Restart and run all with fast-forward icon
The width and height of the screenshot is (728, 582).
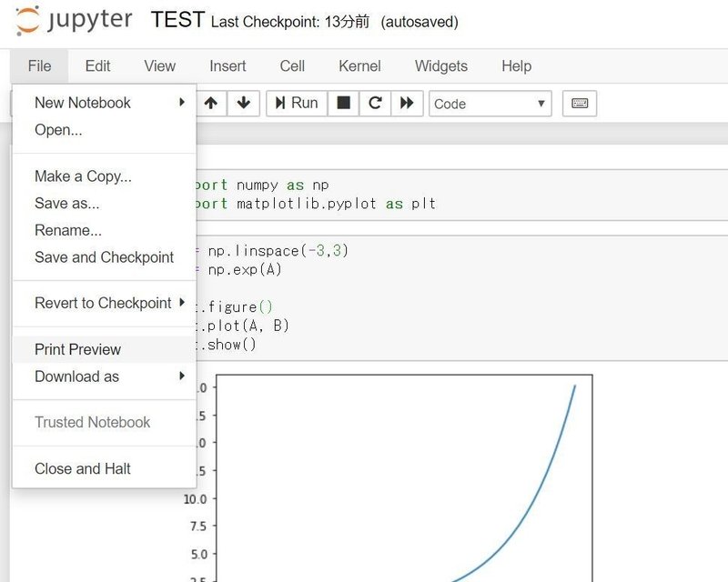coord(407,103)
